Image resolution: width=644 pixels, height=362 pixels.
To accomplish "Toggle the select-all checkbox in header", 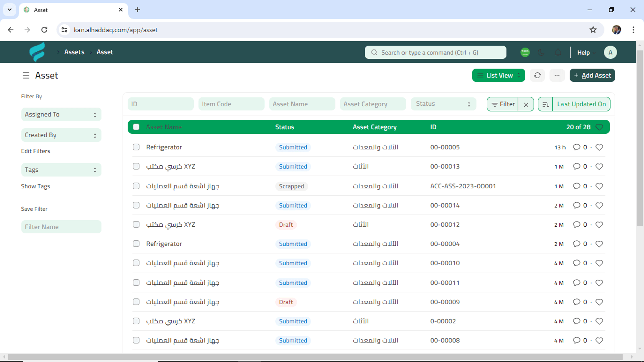I will click(x=136, y=127).
